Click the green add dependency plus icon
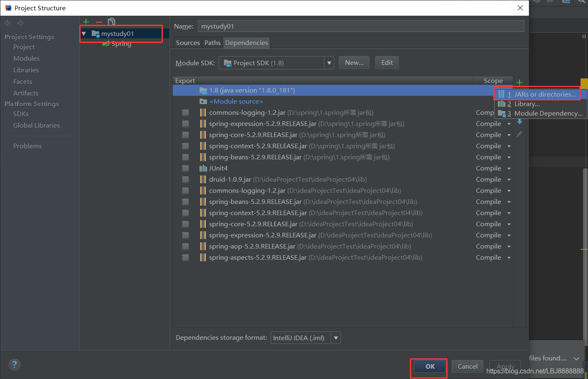The width and height of the screenshot is (588, 379). click(519, 82)
